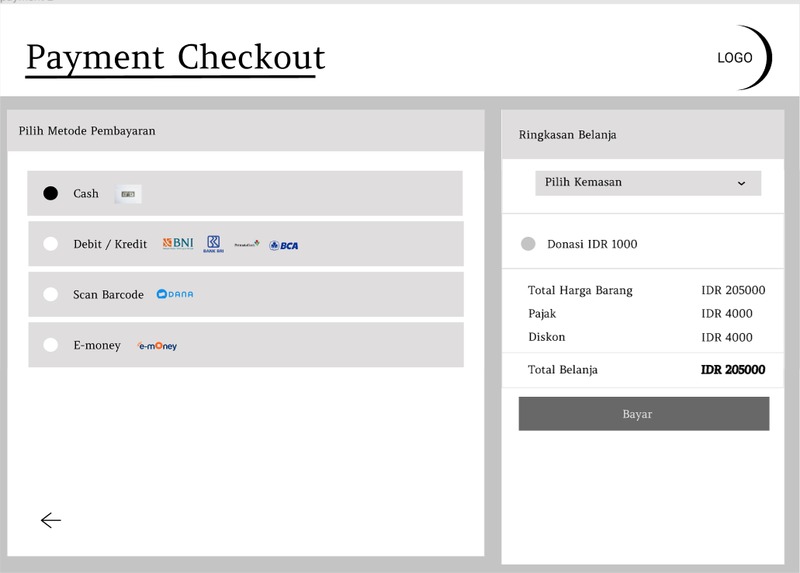Select the E-money radio button
The width and height of the screenshot is (800, 573).
tap(51, 345)
